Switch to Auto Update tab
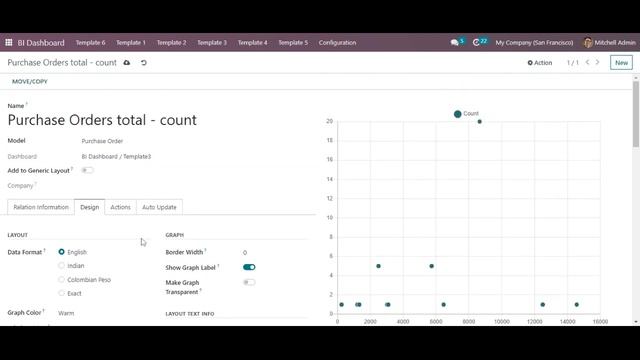Screen dimensions: 640x360 click(x=159, y=207)
